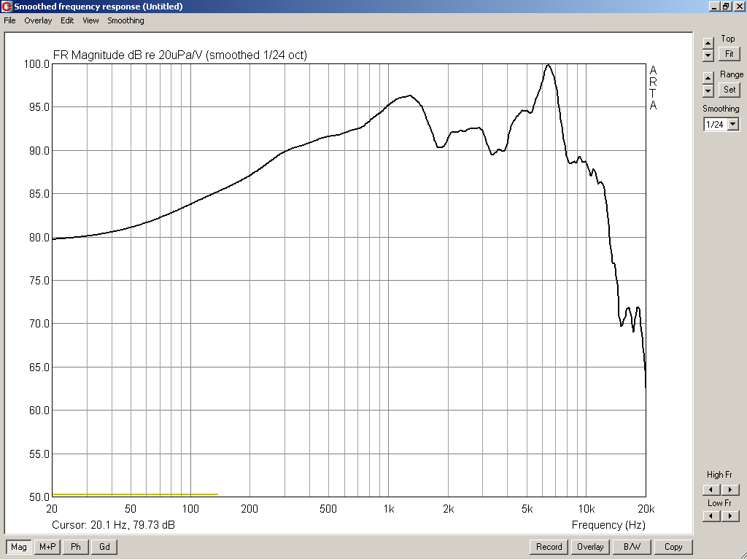Click the Set range button

[729, 90]
